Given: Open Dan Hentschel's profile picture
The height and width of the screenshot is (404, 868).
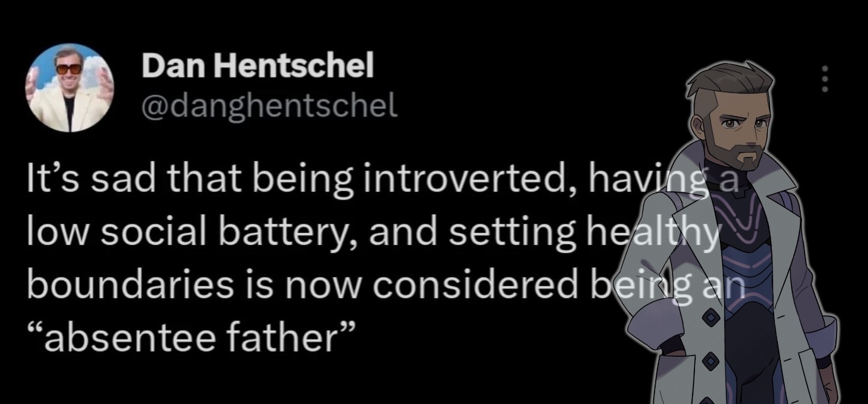Looking at the screenshot, I should coord(70,88).
